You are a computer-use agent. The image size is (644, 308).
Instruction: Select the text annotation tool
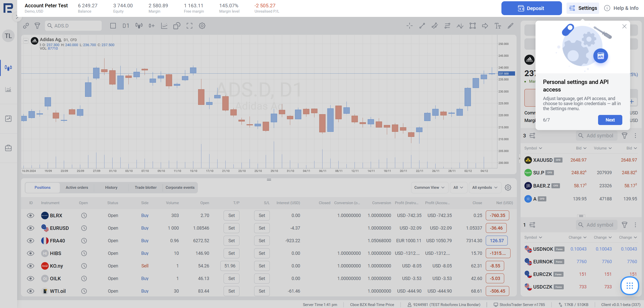click(x=498, y=26)
